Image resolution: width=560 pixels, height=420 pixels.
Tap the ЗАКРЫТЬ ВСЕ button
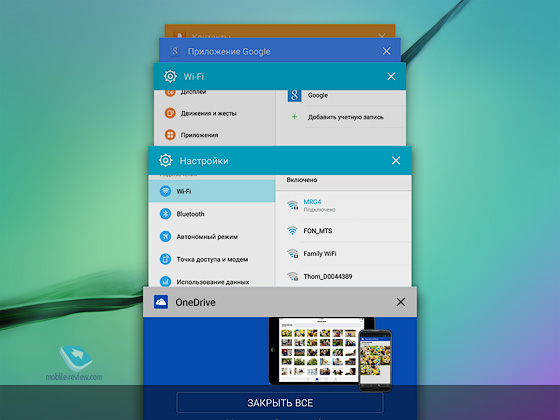click(280, 403)
